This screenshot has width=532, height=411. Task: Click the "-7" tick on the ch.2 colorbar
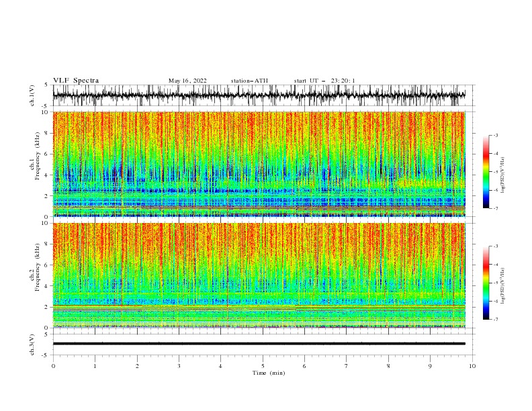point(495,320)
